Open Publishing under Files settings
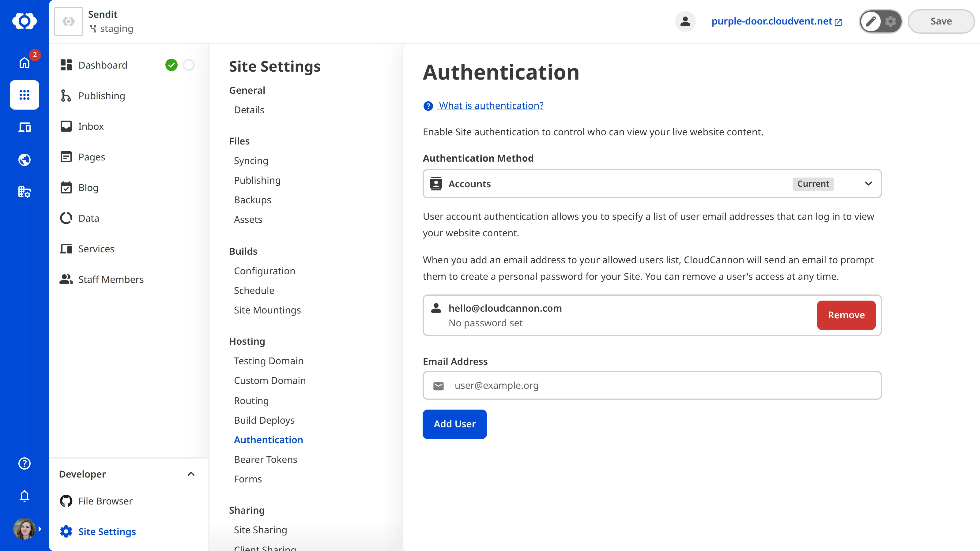Image resolution: width=980 pixels, height=551 pixels. click(x=257, y=180)
